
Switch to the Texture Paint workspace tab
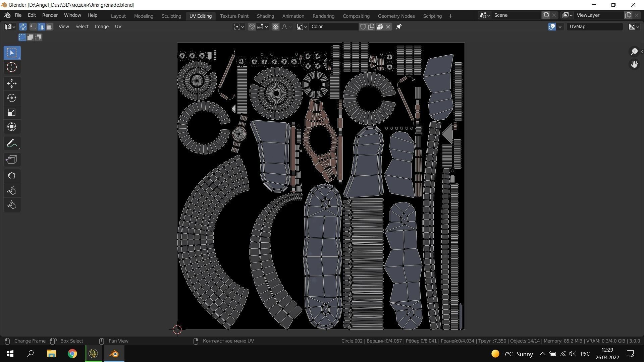click(234, 16)
